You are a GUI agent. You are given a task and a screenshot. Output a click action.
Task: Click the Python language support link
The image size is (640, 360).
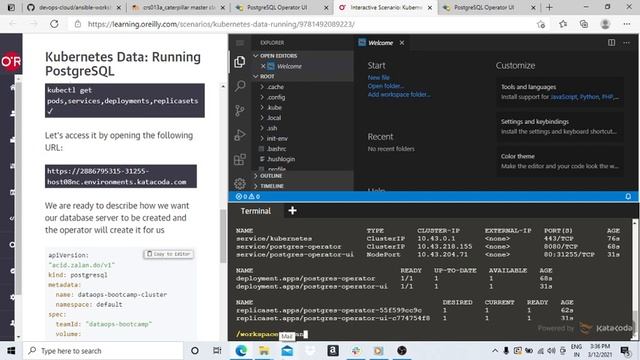(x=590, y=97)
